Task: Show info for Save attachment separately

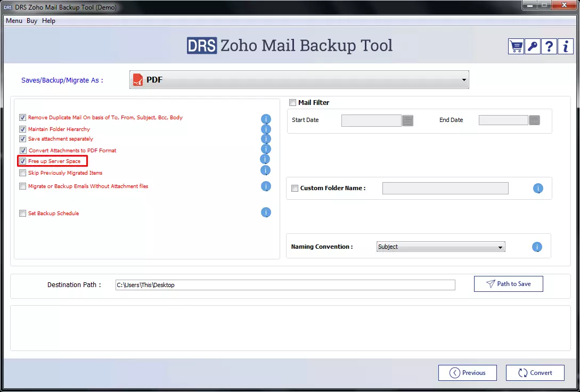Action: pyautogui.click(x=266, y=139)
